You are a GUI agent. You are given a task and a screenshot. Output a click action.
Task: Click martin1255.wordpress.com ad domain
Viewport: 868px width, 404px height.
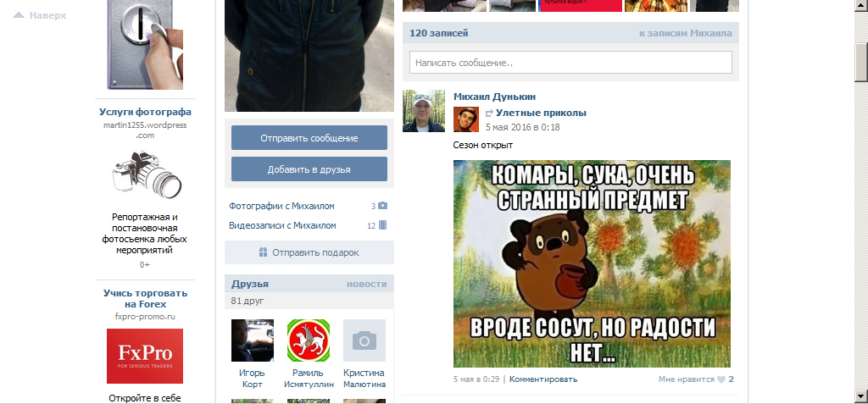145,130
